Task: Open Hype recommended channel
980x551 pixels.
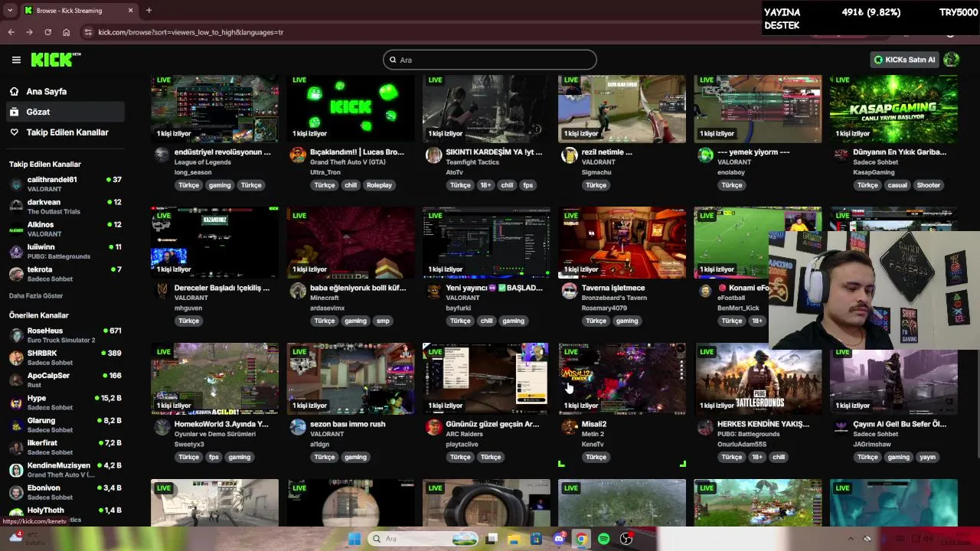Action: coord(64,403)
